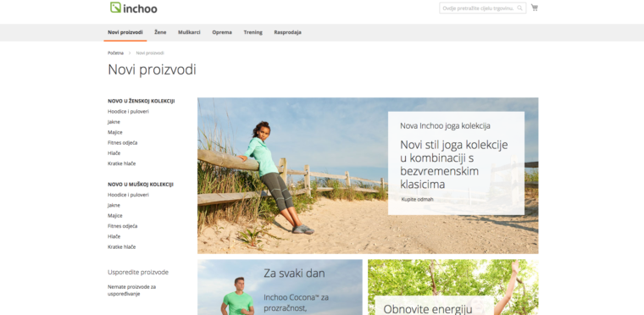Open the Trening menu
Screen dimensions: 644x315
pyautogui.click(x=253, y=32)
